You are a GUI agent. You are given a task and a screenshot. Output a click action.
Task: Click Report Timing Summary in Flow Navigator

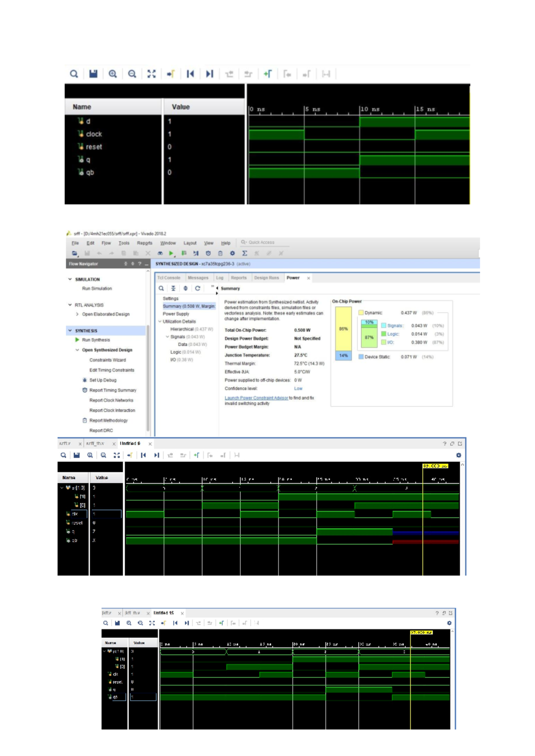click(113, 390)
